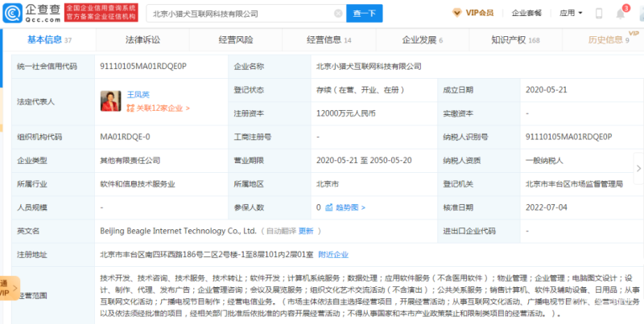644x324 pixels.
Task: Click the 所属地区 value 北京市
Action: pyautogui.click(x=328, y=184)
